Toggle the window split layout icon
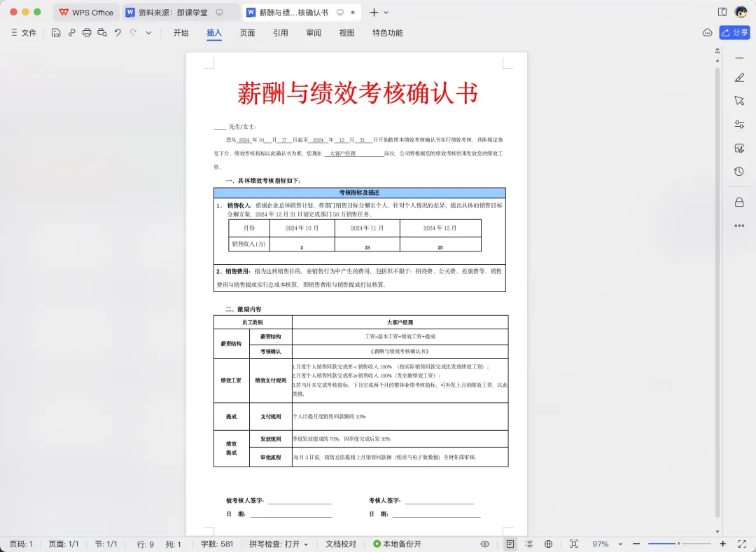756x552 pixels. (722, 12)
